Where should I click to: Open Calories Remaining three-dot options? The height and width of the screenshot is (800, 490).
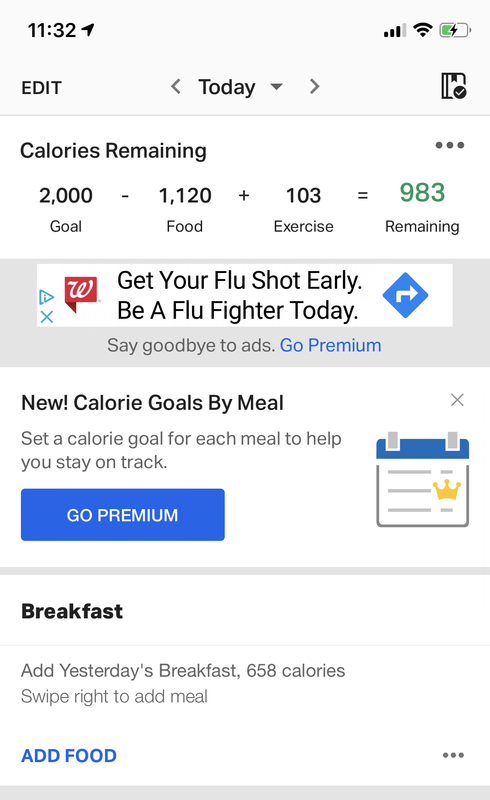click(x=450, y=145)
